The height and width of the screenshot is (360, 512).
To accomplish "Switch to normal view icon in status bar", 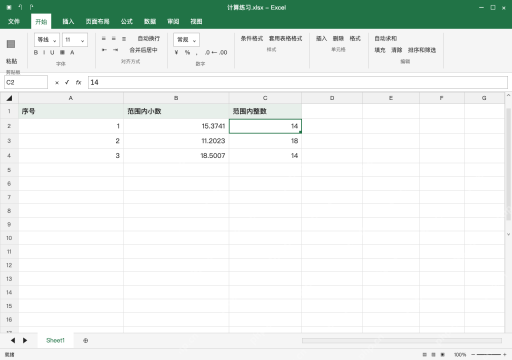I will point(424,354).
